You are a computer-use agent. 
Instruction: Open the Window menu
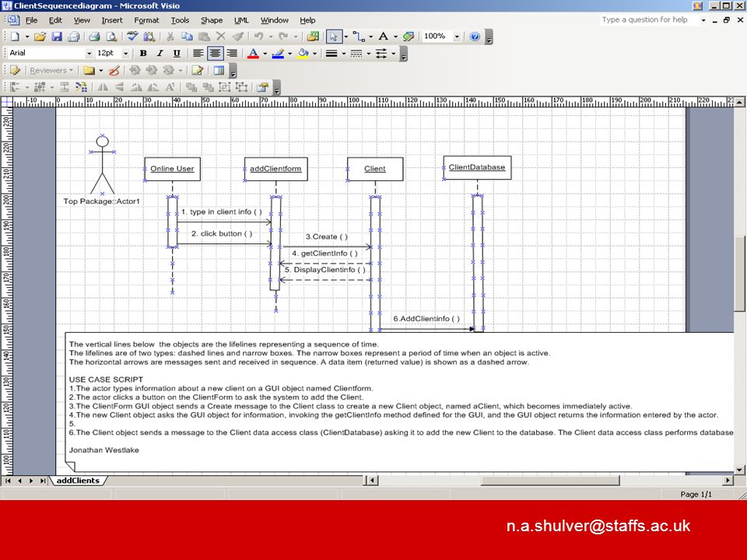click(x=275, y=20)
